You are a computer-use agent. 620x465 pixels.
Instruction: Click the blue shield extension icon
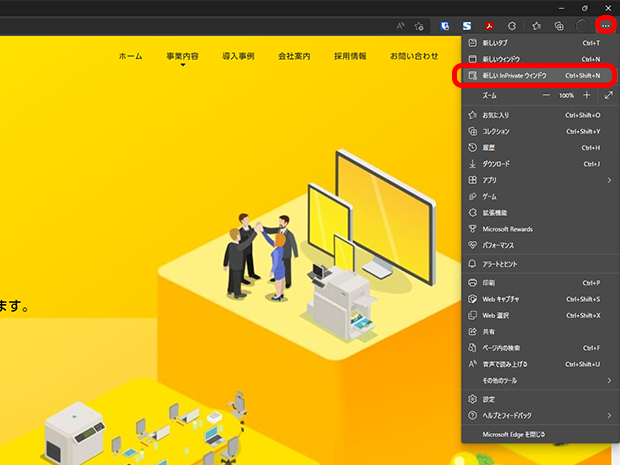click(x=445, y=26)
